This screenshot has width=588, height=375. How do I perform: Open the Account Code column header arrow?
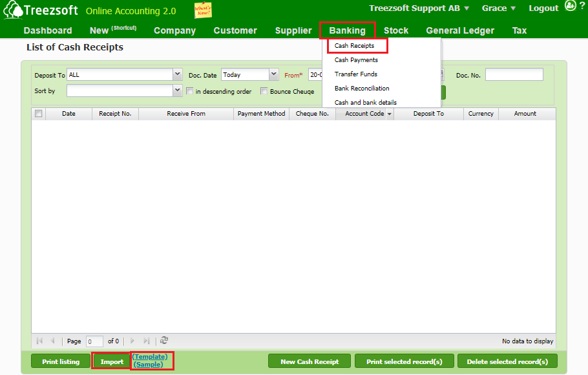(x=390, y=114)
